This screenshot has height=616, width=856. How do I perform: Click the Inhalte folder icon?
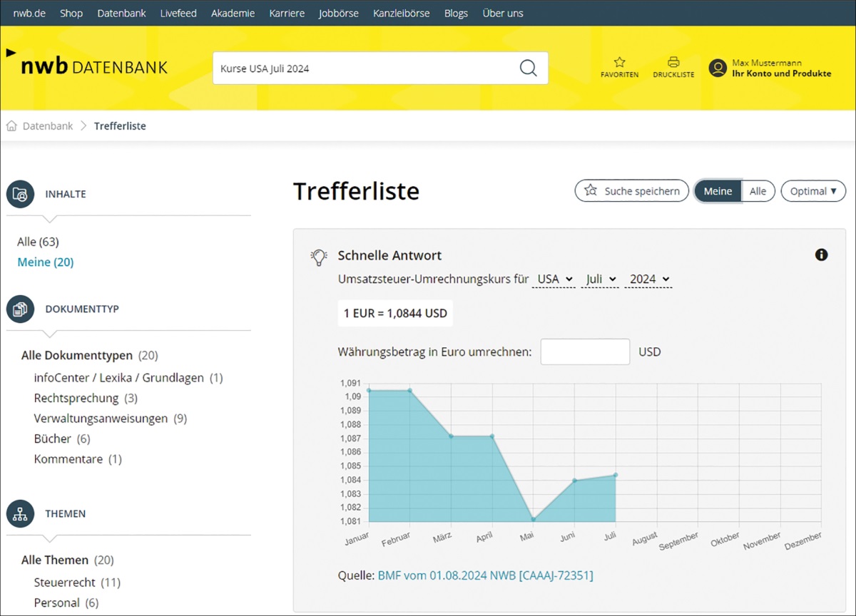point(21,194)
